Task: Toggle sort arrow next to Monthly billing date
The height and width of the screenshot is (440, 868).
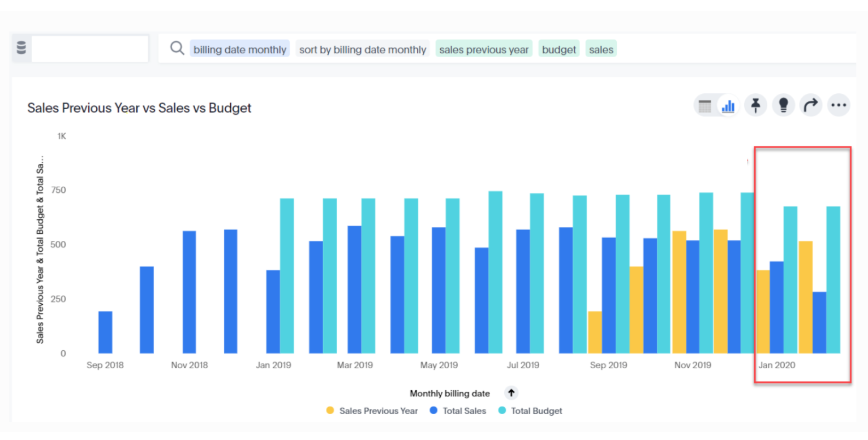Action: [511, 393]
